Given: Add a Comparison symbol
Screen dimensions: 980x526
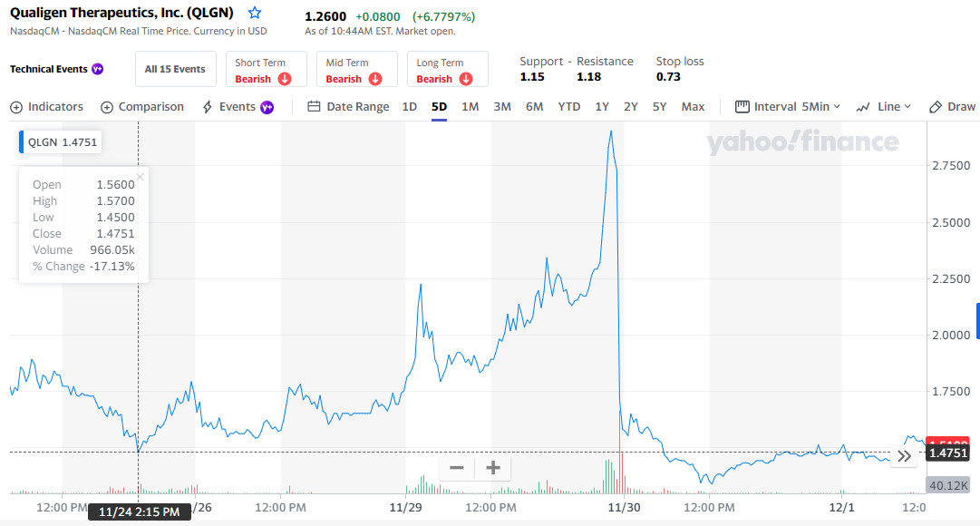Looking at the screenshot, I should tap(142, 107).
